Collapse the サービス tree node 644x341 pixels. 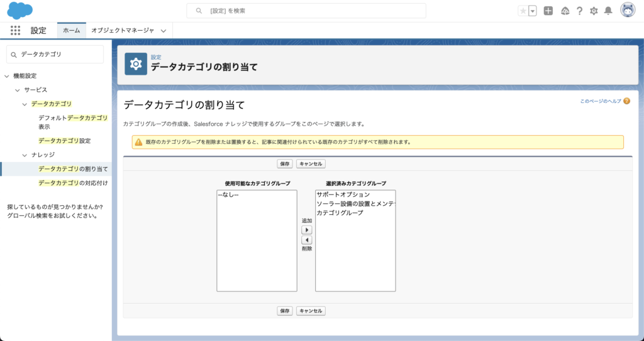[17, 90]
